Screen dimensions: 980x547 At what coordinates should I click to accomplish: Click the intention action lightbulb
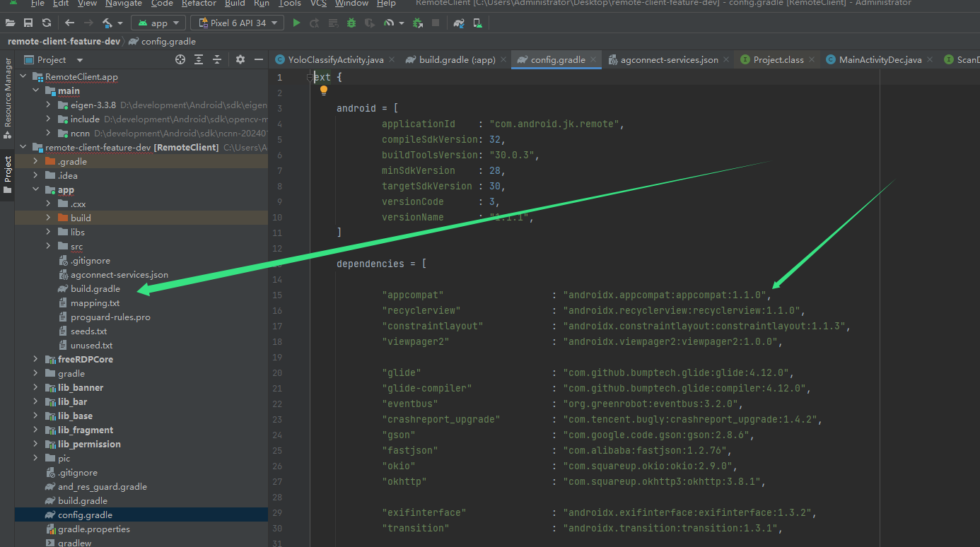pyautogui.click(x=324, y=90)
